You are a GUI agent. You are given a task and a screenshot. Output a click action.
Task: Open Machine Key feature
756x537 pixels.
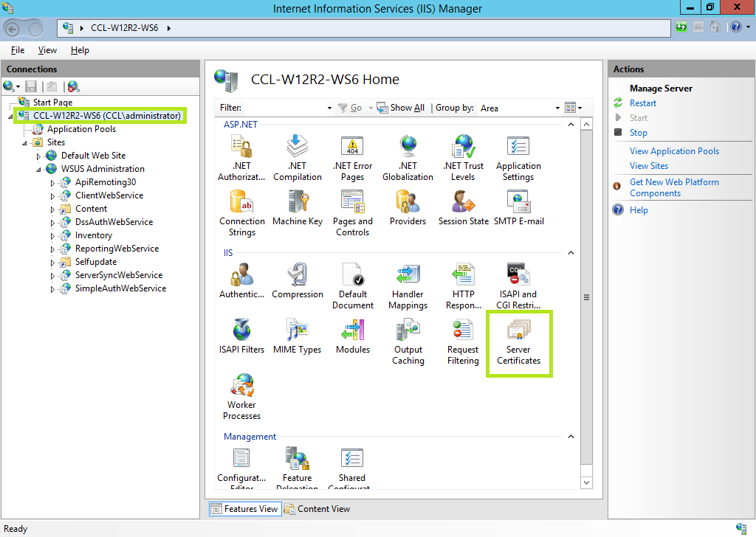pyautogui.click(x=297, y=208)
